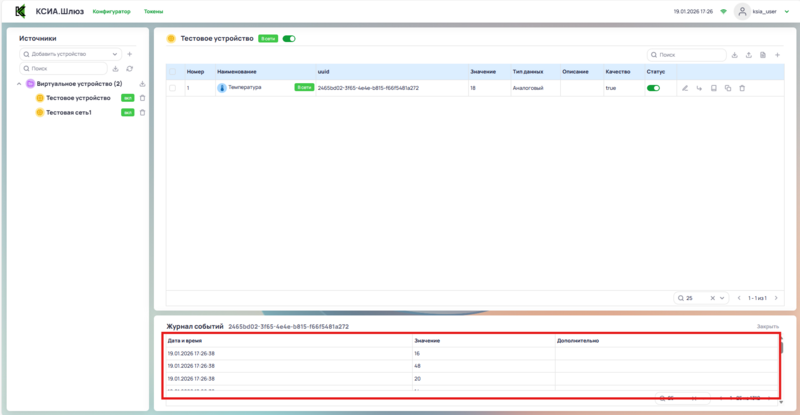Click the Поиск field above the tags table
The width and height of the screenshot is (800, 415).
tap(689, 55)
